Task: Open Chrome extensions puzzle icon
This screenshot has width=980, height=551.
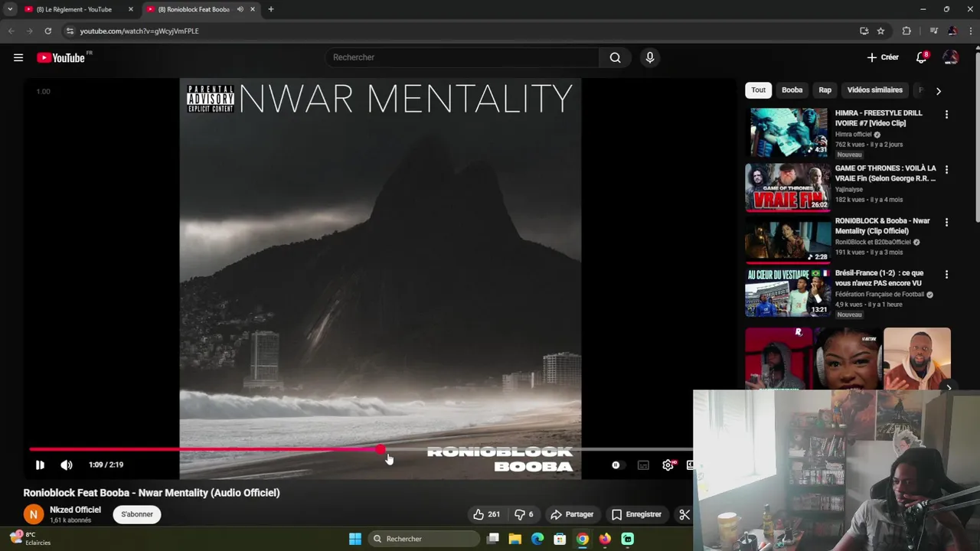Action: [906, 31]
